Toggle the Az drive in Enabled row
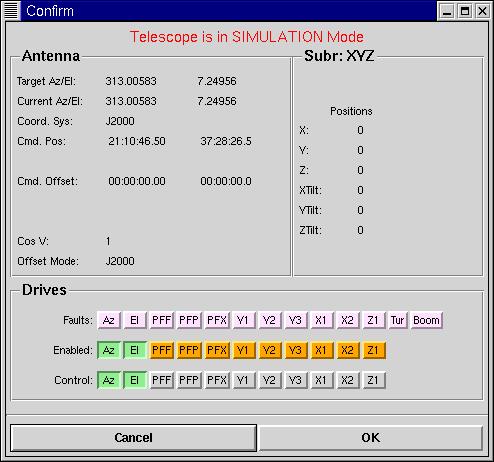494x462 pixels. pyautogui.click(x=109, y=350)
